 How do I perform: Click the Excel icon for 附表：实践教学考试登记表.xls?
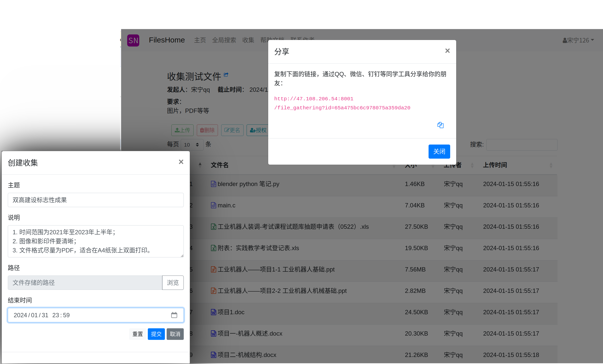coord(213,248)
